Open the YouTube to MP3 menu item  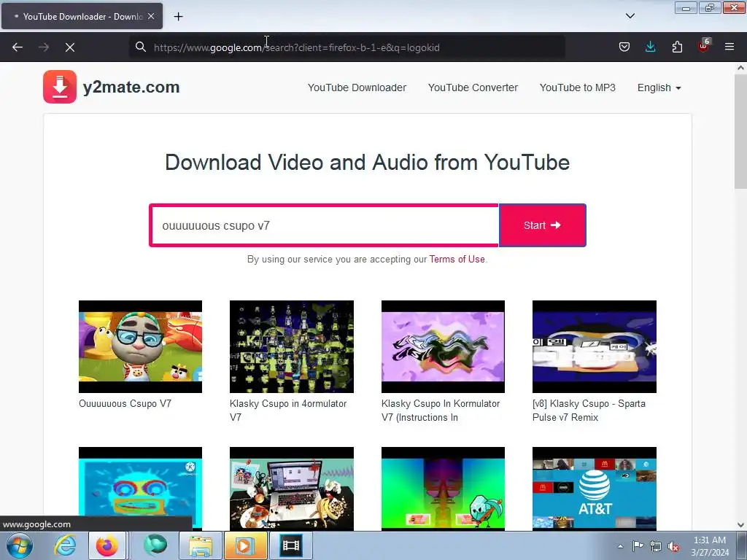578,87
